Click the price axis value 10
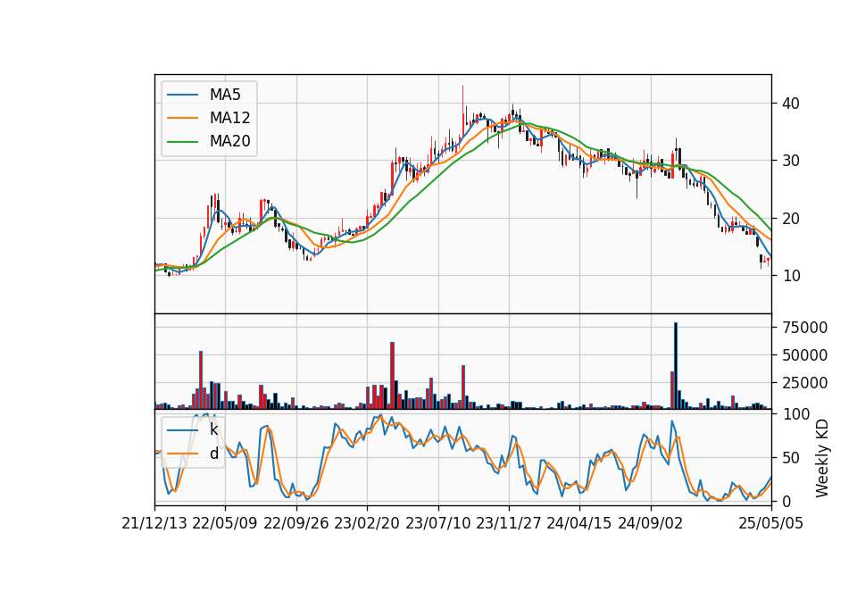857x616 pixels. 791,276
